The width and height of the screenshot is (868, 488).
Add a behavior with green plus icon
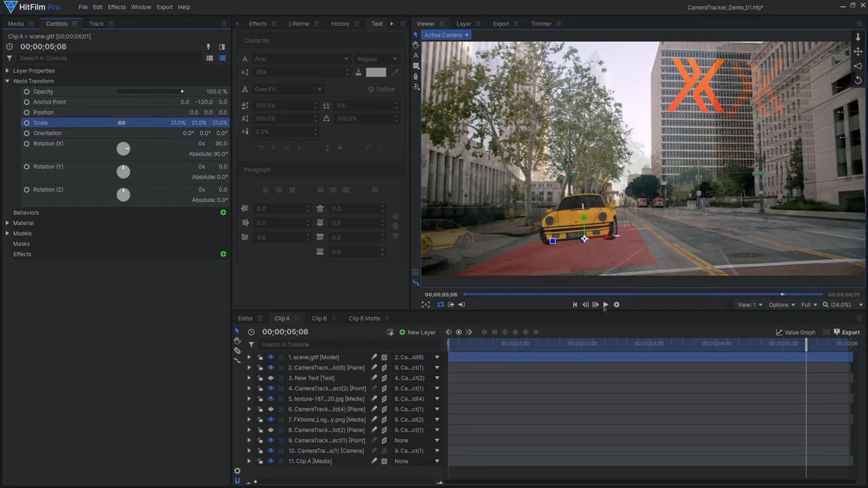[x=223, y=213]
